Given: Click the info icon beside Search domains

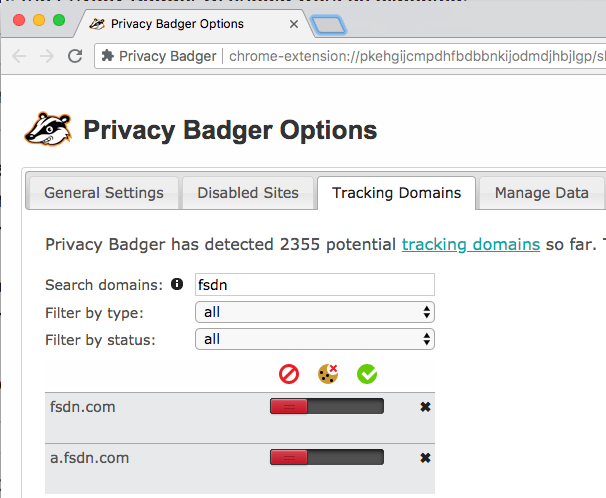Looking at the screenshot, I should coord(178,285).
